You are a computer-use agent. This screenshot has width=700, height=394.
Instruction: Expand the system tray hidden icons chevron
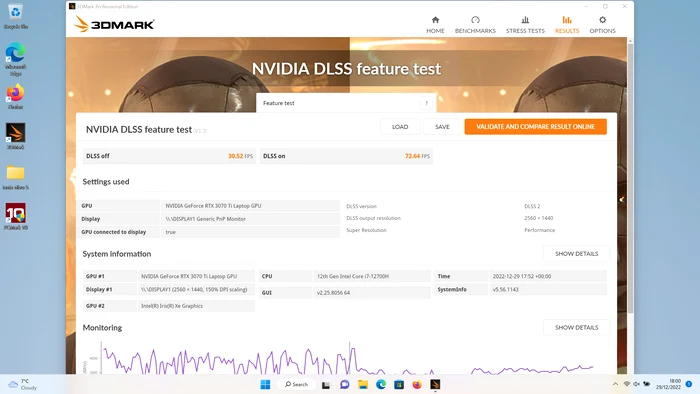[615, 384]
